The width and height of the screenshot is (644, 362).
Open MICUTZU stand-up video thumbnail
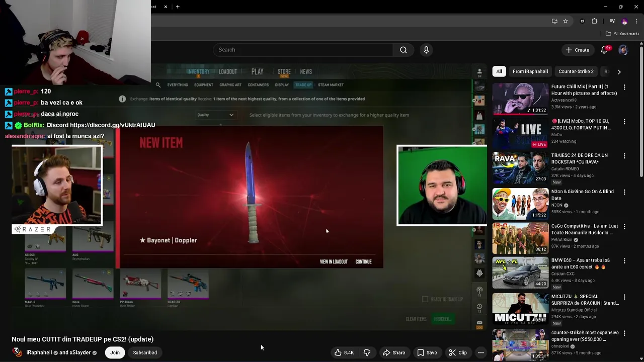tap(520, 309)
